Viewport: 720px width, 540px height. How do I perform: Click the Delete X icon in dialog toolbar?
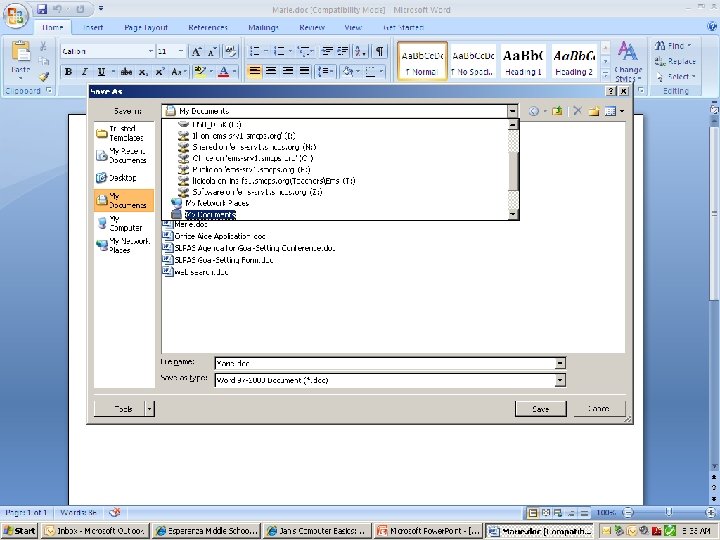pos(577,111)
